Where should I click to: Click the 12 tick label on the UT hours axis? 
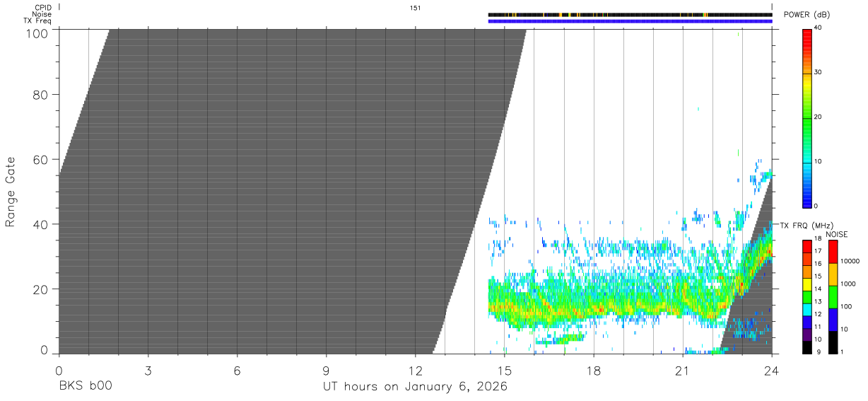point(415,371)
